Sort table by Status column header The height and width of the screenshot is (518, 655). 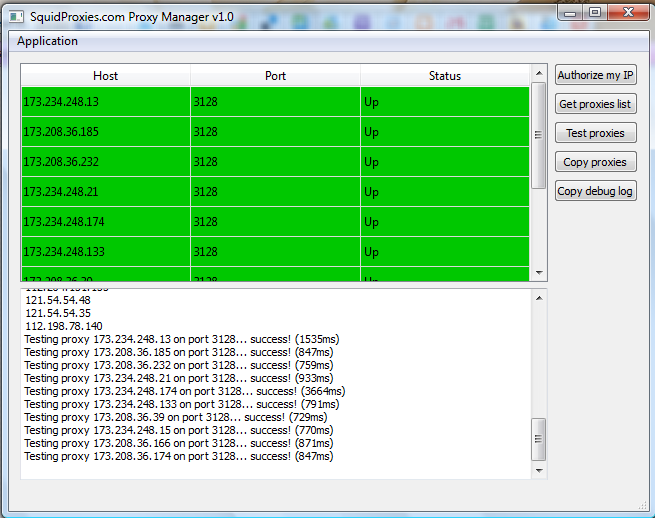(445, 76)
